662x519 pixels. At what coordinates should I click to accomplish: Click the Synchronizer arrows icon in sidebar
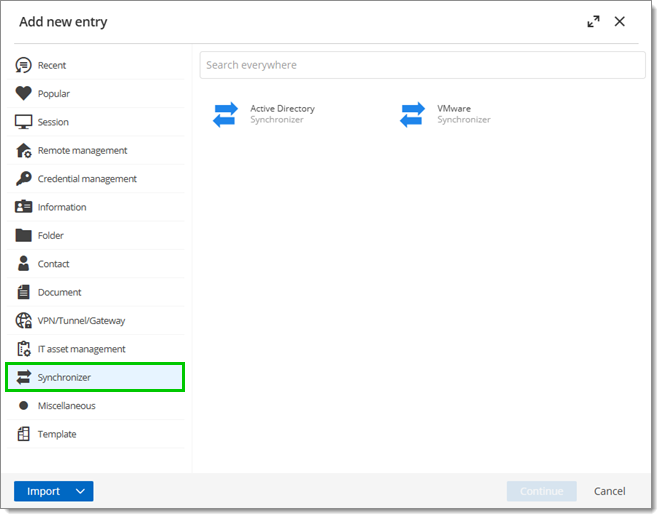point(24,377)
